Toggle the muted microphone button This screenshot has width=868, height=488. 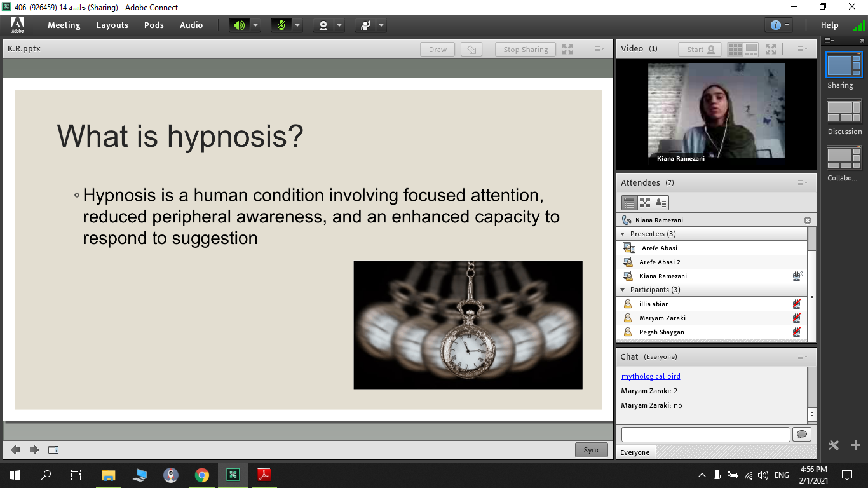(x=281, y=25)
